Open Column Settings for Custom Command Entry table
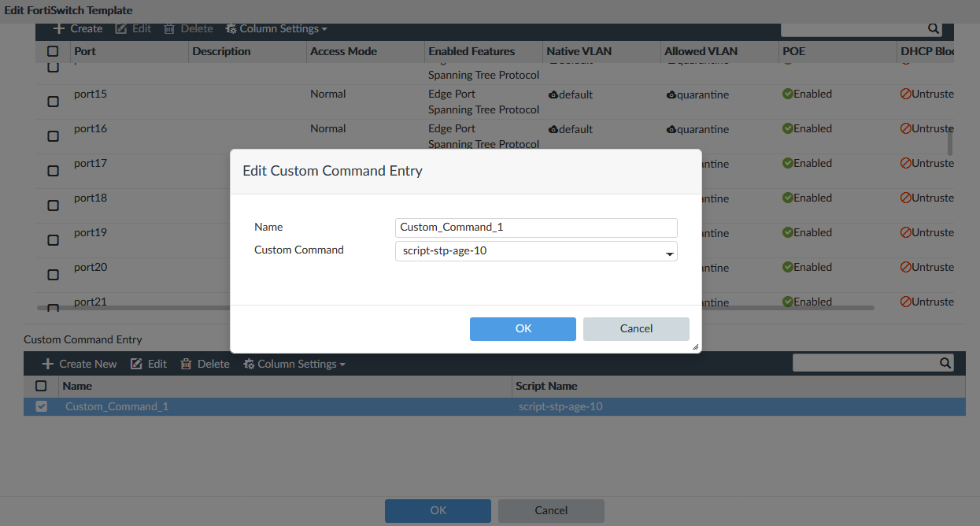The image size is (980, 526). pyautogui.click(x=294, y=364)
